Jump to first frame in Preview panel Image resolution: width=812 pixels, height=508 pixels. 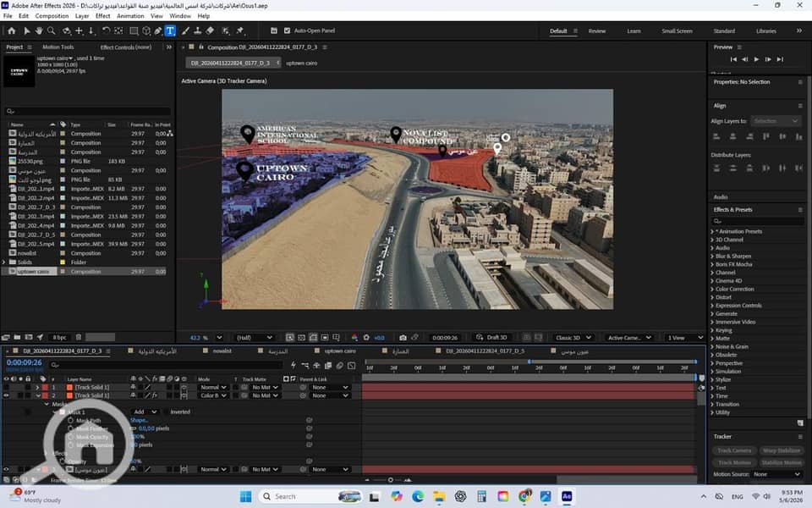(x=733, y=59)
